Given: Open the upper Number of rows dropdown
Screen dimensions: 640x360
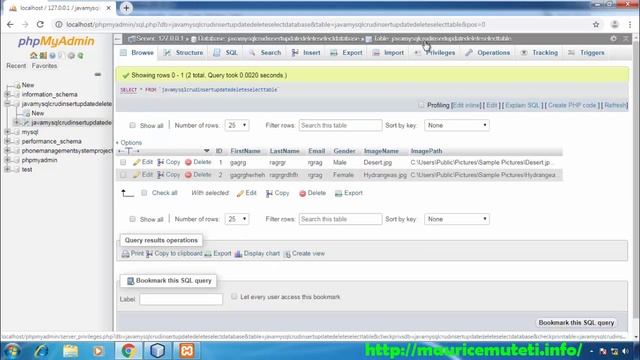Looking at the screenshot, I should 237,126.
